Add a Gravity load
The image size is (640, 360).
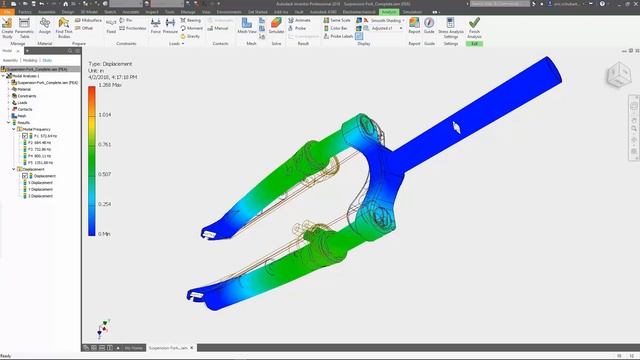(190, 36)
